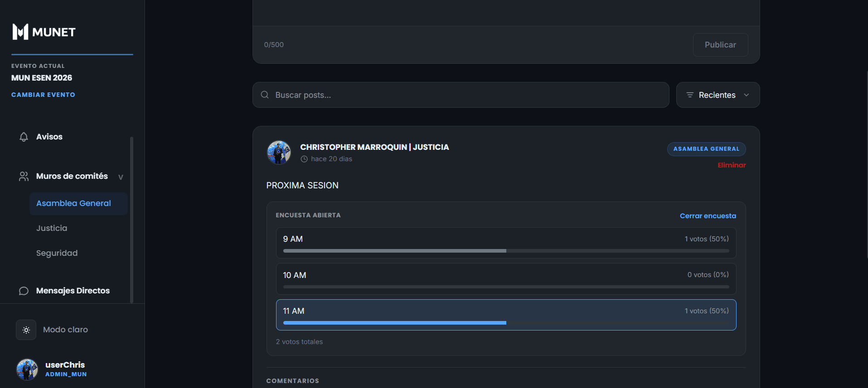Screen dimensions: 868x388
Task: Click the 0 votos (0%) text
Action: click(x=708, y=275)
